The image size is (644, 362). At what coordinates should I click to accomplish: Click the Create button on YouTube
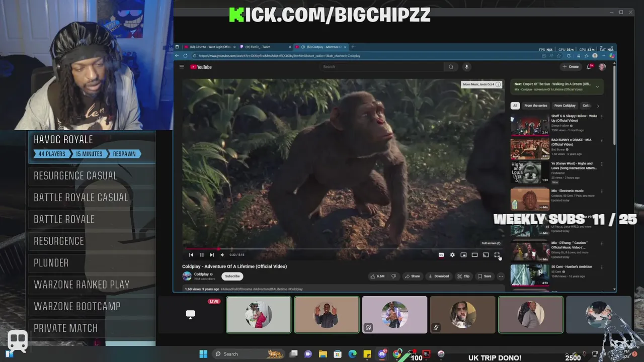point(571,66)
